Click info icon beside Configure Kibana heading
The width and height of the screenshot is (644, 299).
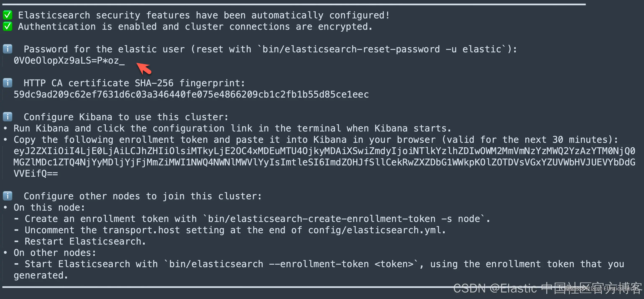point(8,117)
